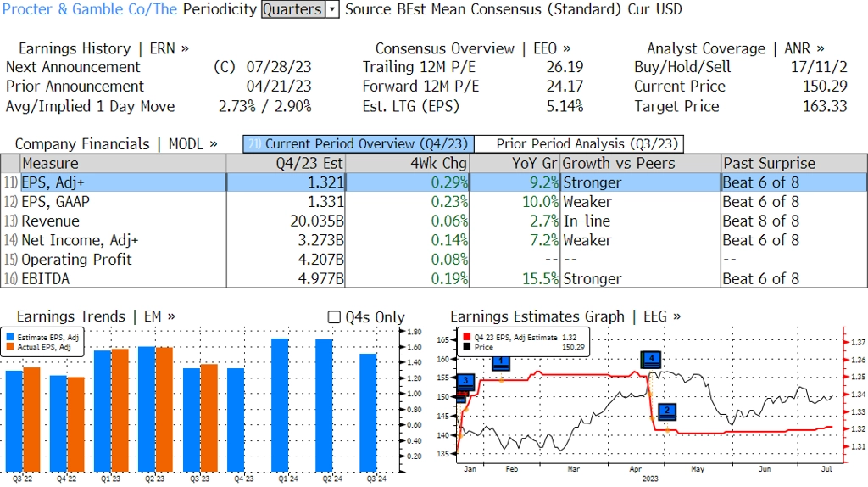The height and width of the screenshot is (487, 868).
Task: Click EBITDA YoY growth 15.5% cell
Action: (515, 278)
